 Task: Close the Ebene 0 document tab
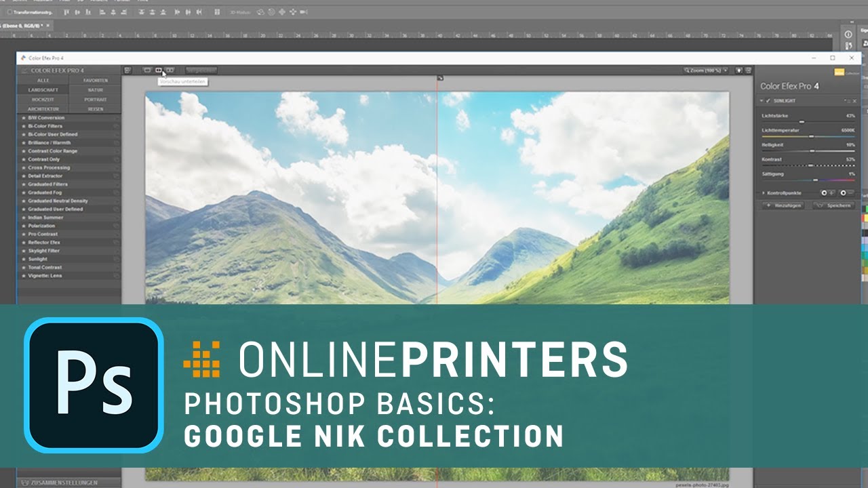point(50,26)
